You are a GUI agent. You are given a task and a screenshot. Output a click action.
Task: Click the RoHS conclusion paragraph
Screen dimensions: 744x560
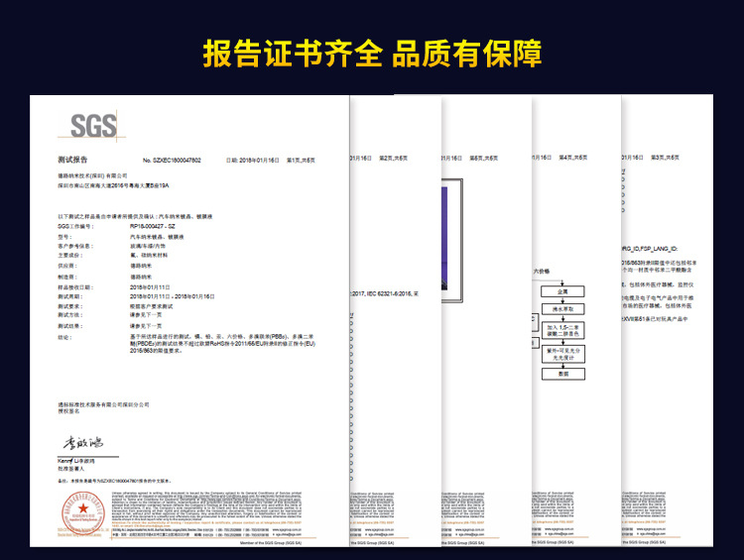[222, 343]
